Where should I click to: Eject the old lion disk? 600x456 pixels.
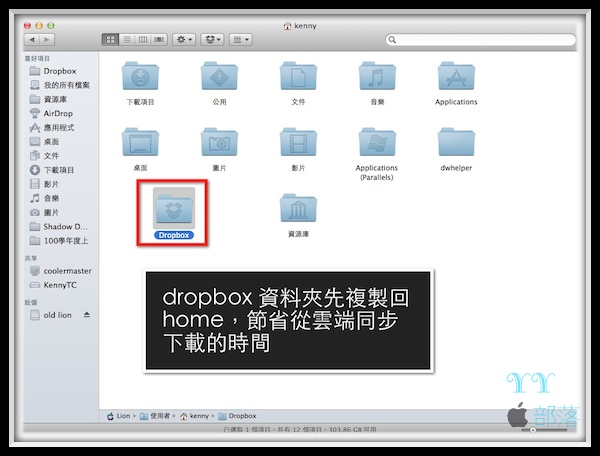[87, 315]
